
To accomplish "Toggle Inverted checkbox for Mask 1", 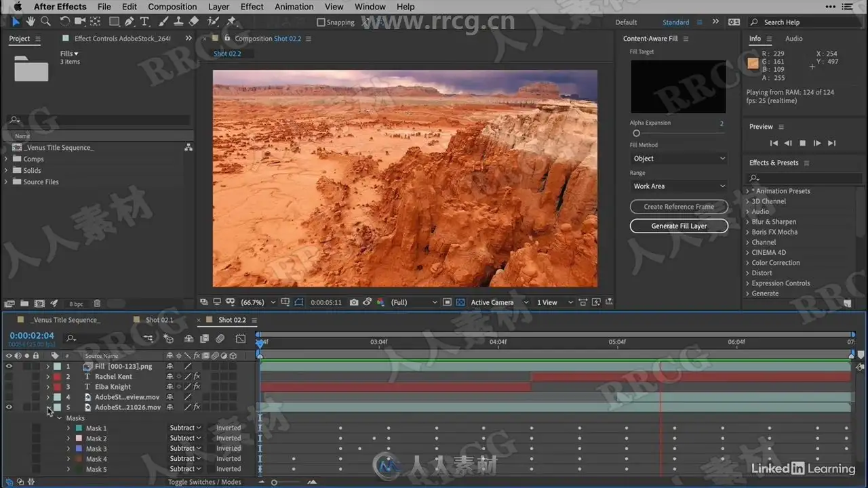I will (x=210, y=428).
